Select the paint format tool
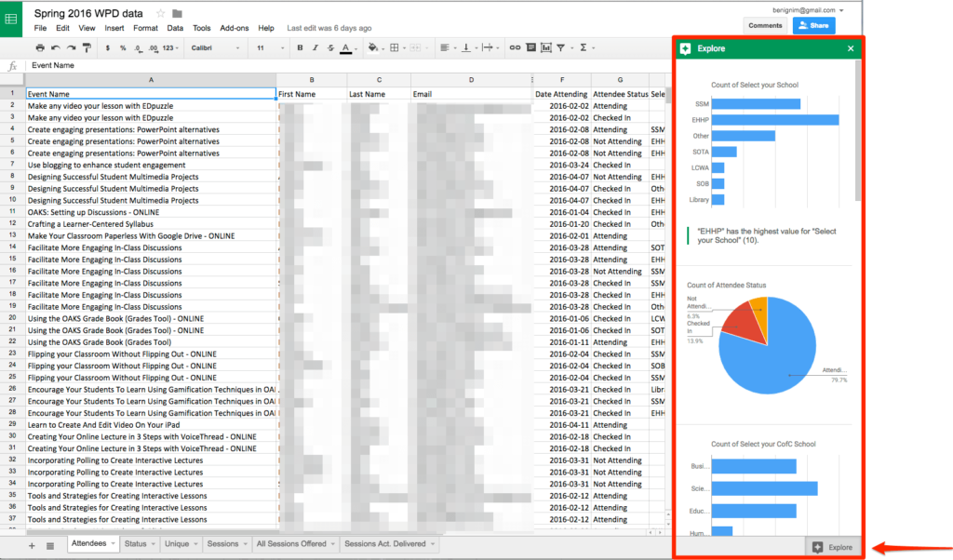This screenshot has height=560, width=953. [x=87, y=47]
